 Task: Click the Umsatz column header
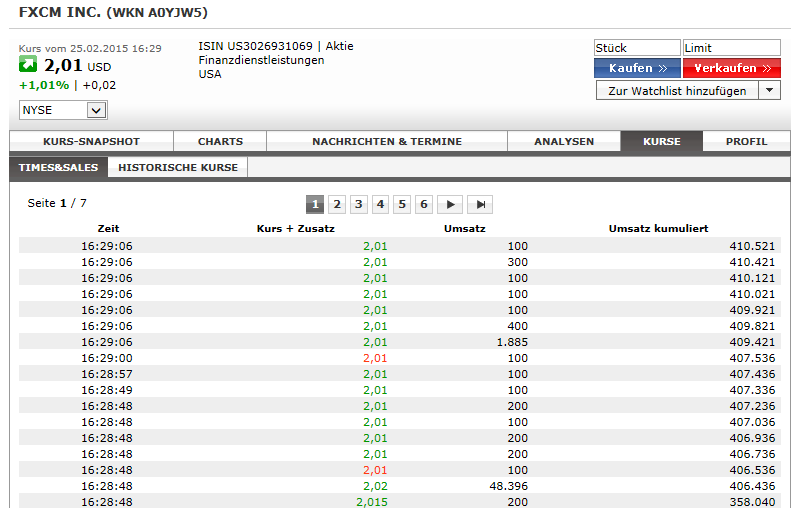(465, 229)
